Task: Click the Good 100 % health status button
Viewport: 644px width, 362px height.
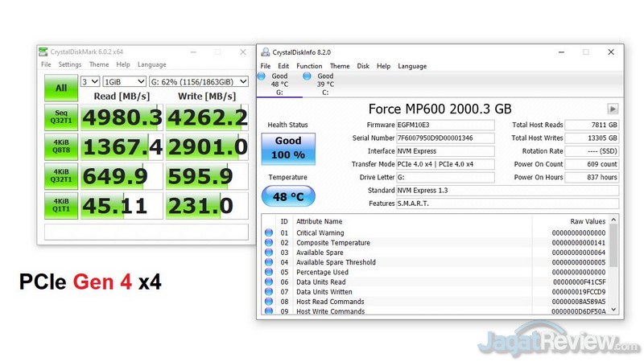Action: (x=288, y=149)
